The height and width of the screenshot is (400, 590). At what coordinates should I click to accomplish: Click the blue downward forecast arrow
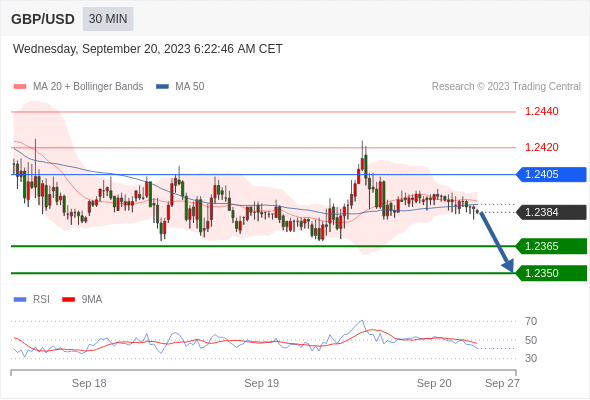click(x=497, y=242)
